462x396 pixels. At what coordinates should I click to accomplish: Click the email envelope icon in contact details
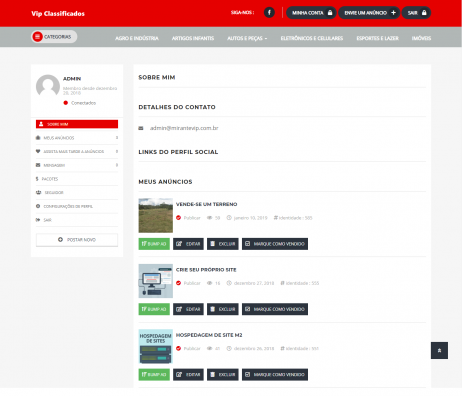[141, 128]
